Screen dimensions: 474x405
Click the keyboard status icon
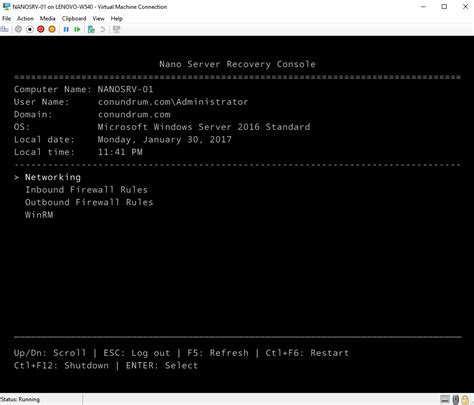point(445,399)
